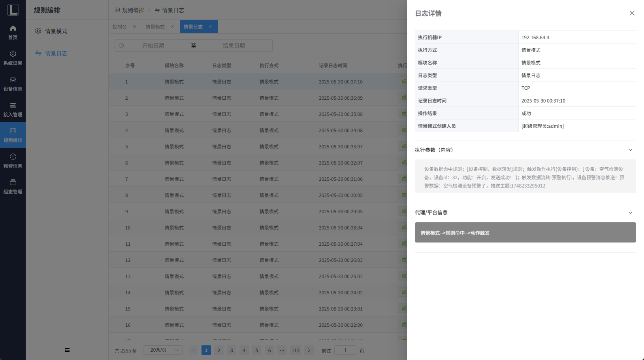This screenshot has width=644, height=360.
Task: Click the sidebar collapse hamburger icon
Action: (x=67, y=350)
